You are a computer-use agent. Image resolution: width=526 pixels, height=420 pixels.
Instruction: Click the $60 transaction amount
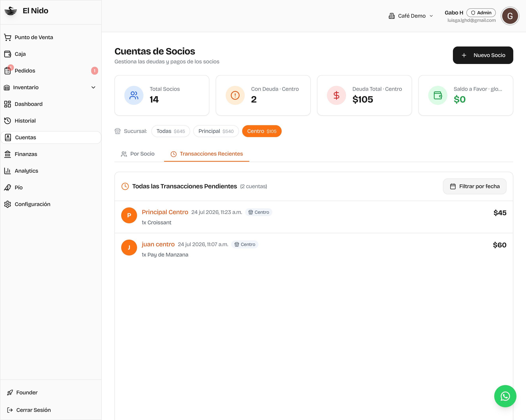500,245
